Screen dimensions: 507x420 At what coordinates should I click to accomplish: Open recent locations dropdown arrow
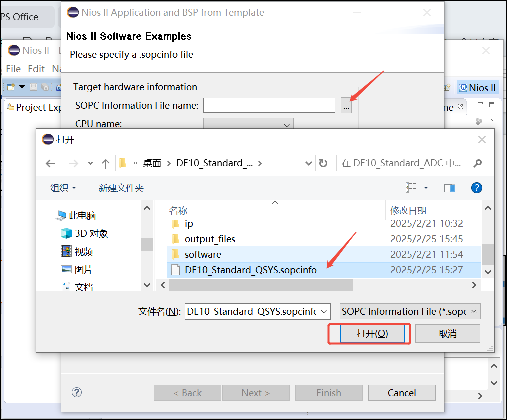(90, 163)
